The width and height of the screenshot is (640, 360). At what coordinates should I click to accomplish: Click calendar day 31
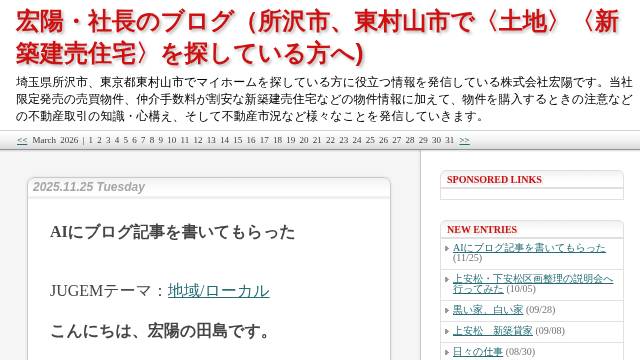coord(449,140)
